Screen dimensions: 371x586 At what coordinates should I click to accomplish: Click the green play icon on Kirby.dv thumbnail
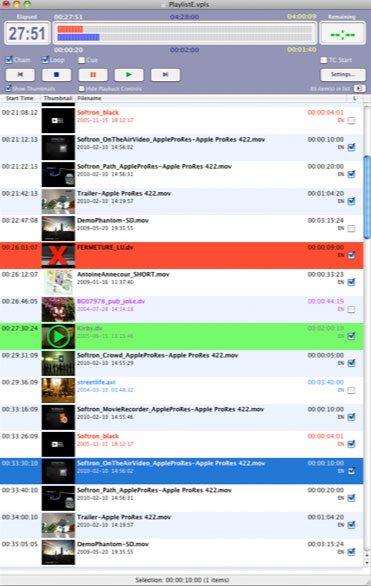tap(58, 337)
